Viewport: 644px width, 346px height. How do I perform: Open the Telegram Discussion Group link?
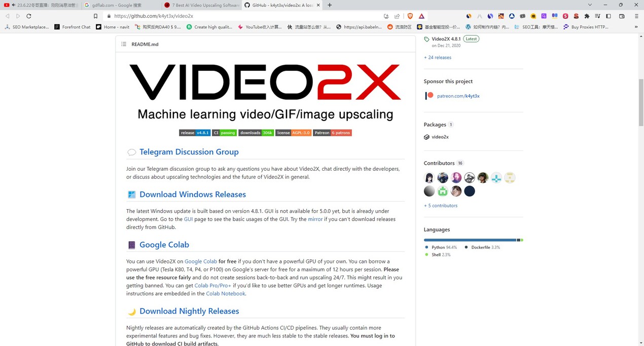coord(189,151)
